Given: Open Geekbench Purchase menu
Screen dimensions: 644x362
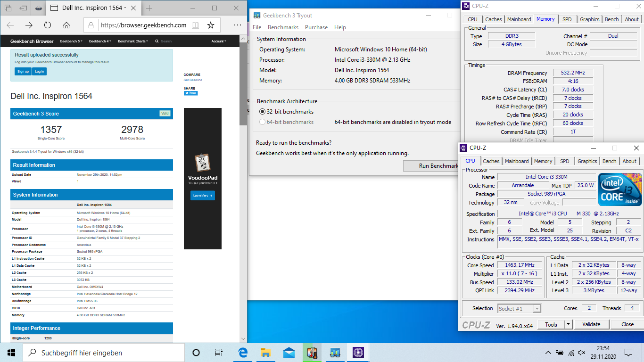Looking at the screenshot, I should point(316,27).
